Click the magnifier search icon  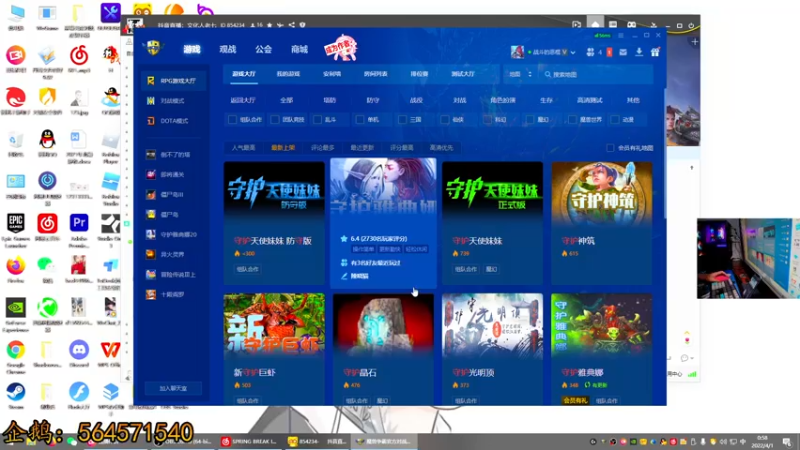547,74
